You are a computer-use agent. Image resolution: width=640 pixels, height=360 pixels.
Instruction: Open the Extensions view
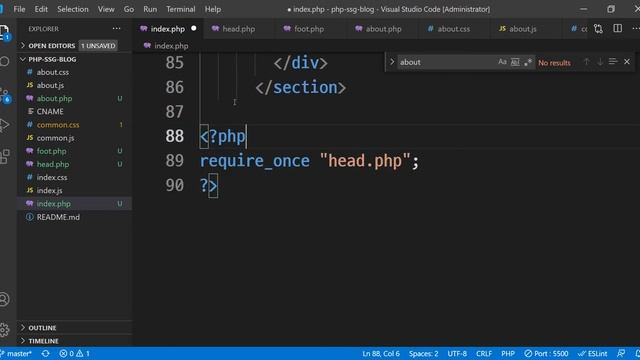(4, 156)
